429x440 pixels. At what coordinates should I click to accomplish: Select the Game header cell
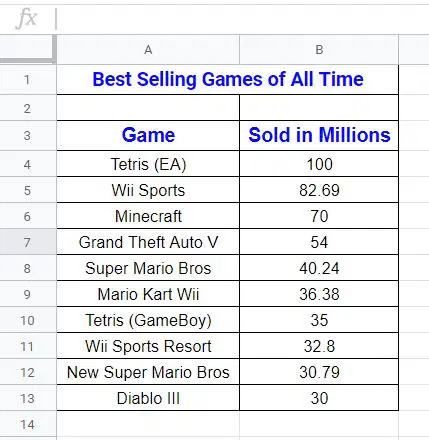point(148,135)
